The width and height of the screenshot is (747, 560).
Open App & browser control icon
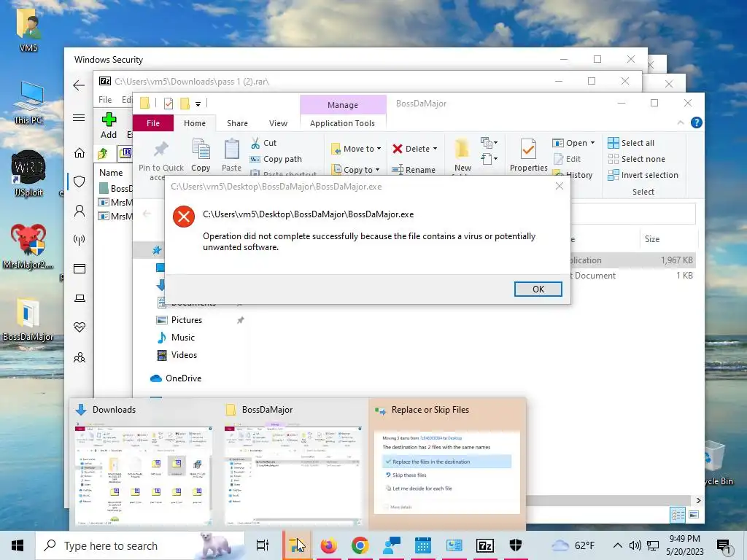coord(79,268)
